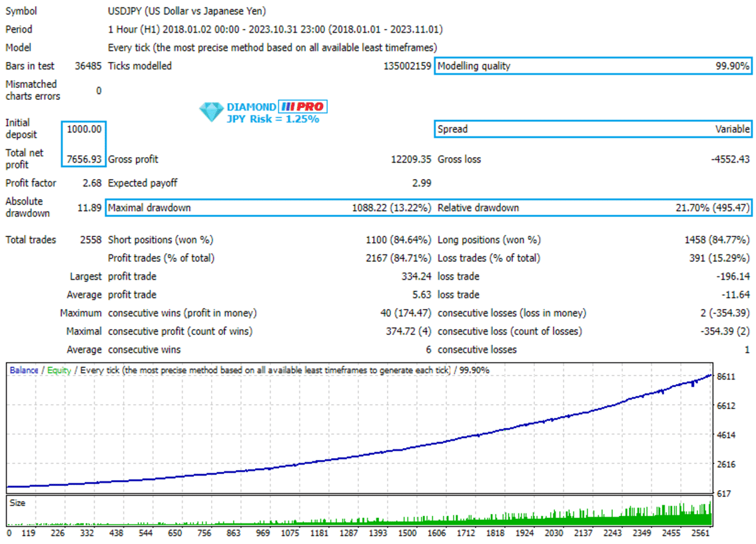Click the Gross profit value 12209.35
756x544 pixels.
click(x=411, y=159)
